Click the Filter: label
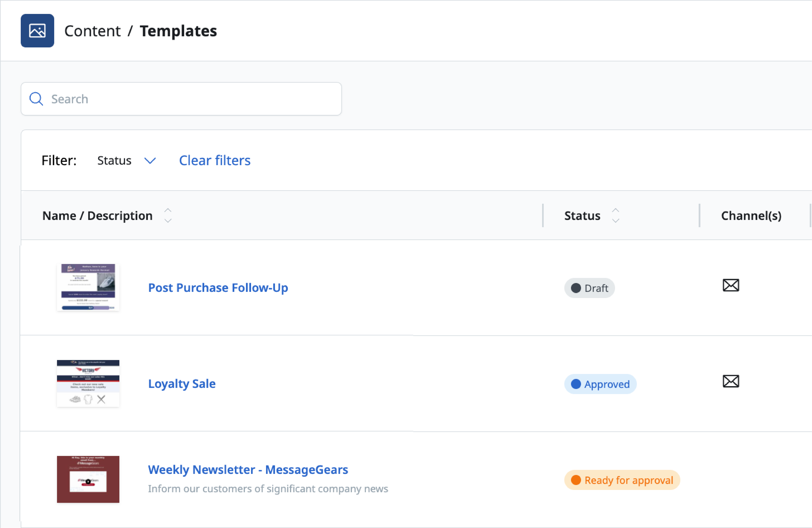812x528 pixels. click(59, 160)
